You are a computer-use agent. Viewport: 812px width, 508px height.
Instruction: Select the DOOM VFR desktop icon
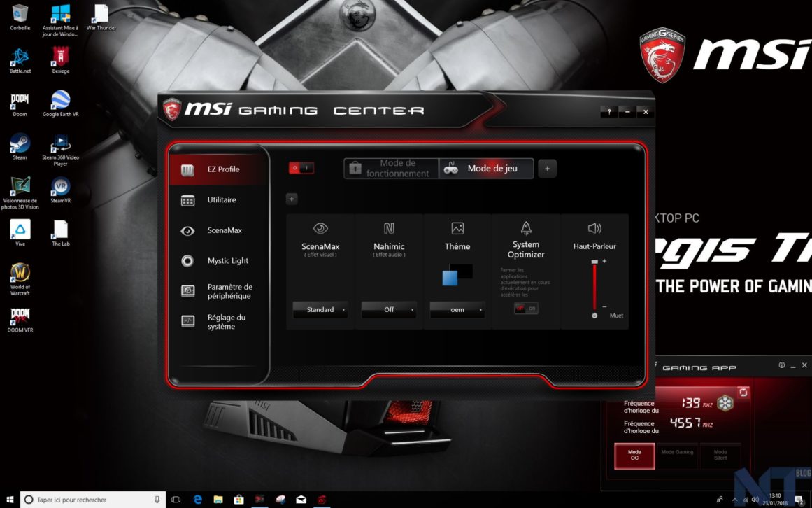coord(20,320)
